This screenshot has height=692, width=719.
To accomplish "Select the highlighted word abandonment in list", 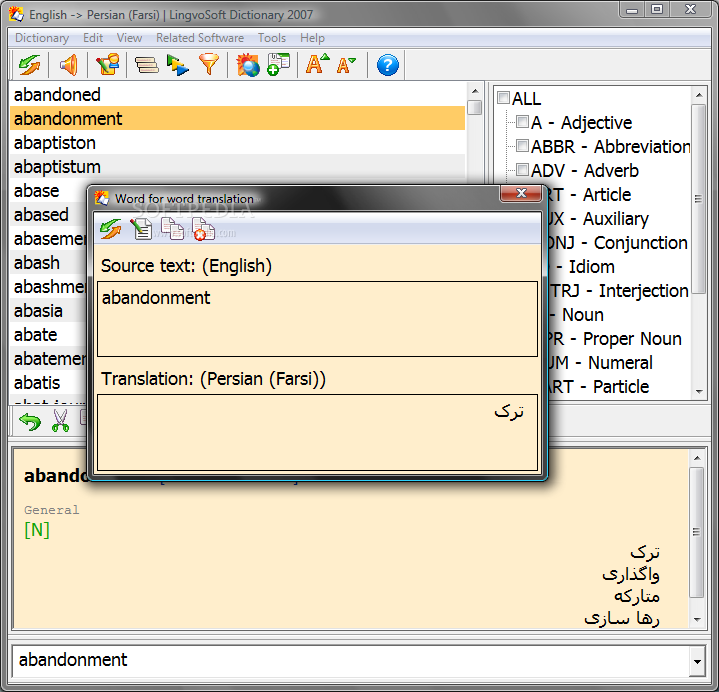I will click(x=238, y=118).
